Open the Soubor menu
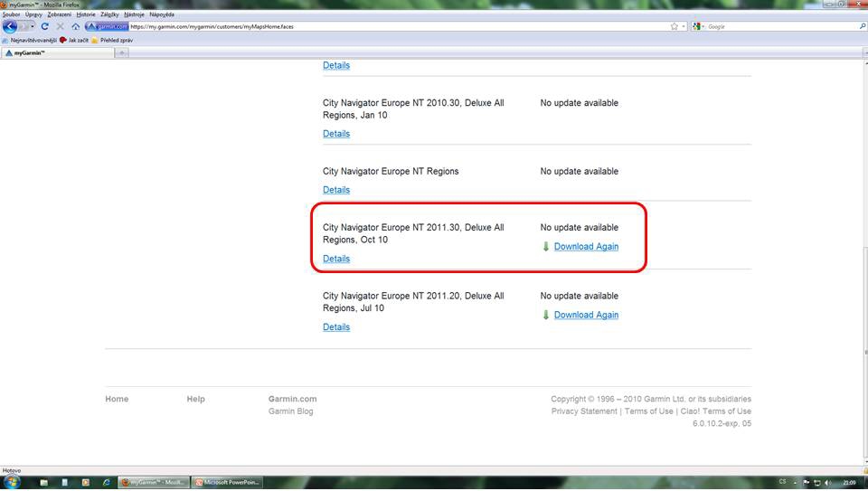The width and height of the screenshot is (868, 491). 12,14
